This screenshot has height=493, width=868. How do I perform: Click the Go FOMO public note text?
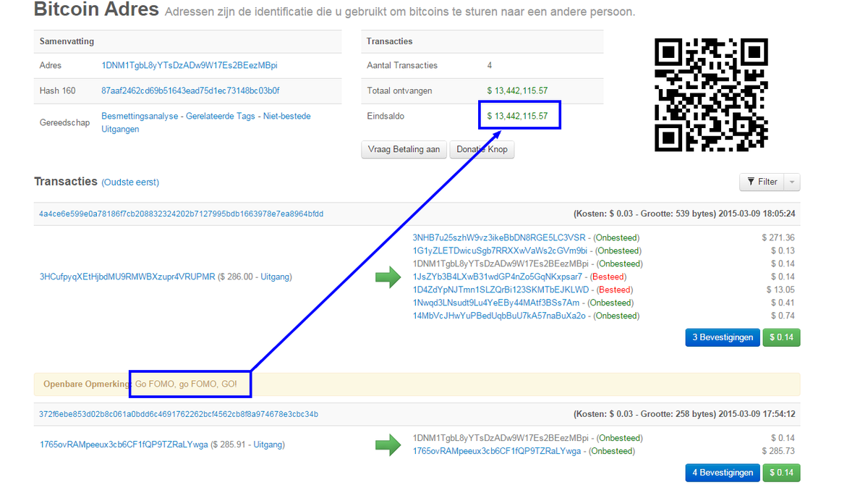click(186, 384)
